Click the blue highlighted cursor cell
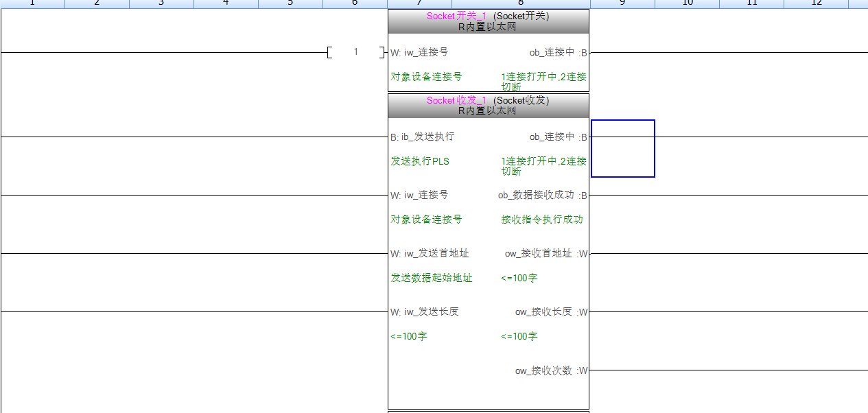This screenshot has height=413, width=868. pyautogui.click(x=622, y=149)
